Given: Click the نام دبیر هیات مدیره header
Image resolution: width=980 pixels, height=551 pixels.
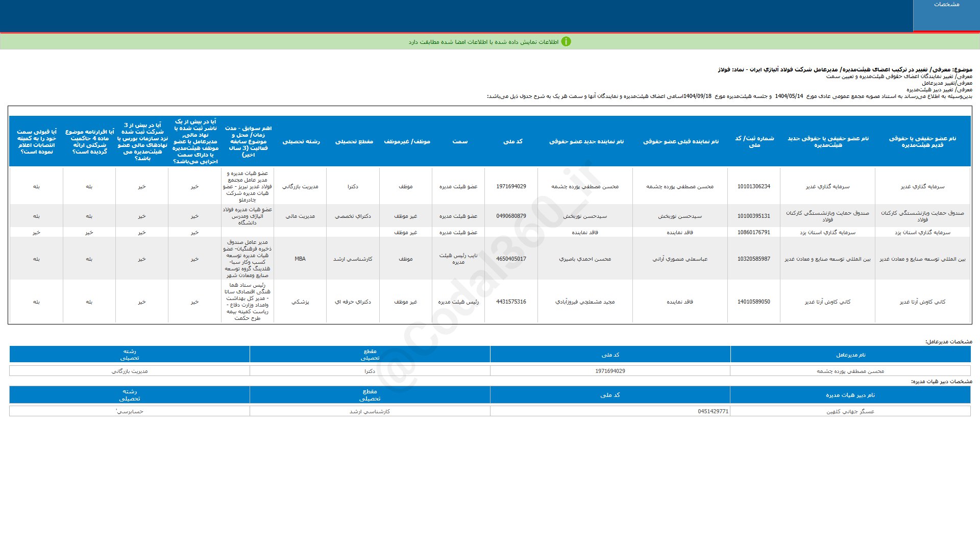Looking at the screenshot, I should point(850,395).
